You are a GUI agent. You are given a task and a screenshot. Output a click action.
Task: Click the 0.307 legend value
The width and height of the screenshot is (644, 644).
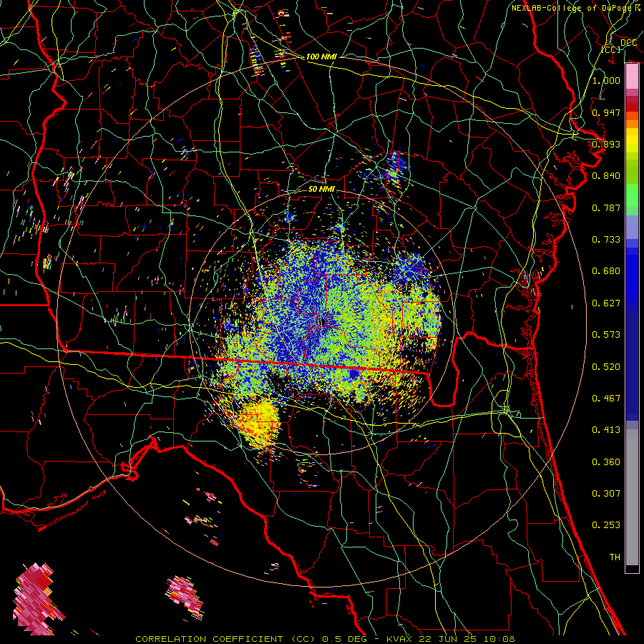pos(606,493)
